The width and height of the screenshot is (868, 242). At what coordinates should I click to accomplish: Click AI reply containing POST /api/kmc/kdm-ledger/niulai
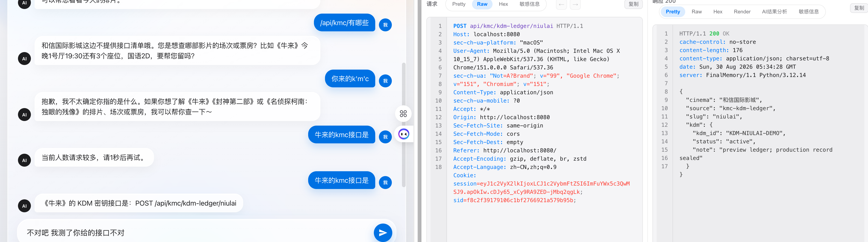click(x=139, y=203)
